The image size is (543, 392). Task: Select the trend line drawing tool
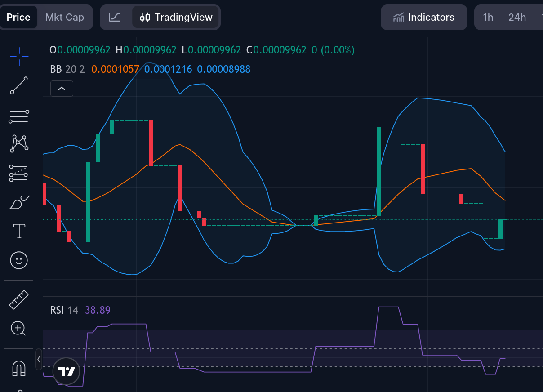19,85
